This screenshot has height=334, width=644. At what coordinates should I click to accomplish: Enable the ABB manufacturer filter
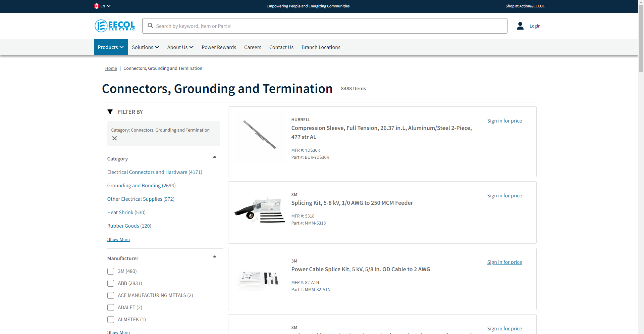tap(111, 283)
